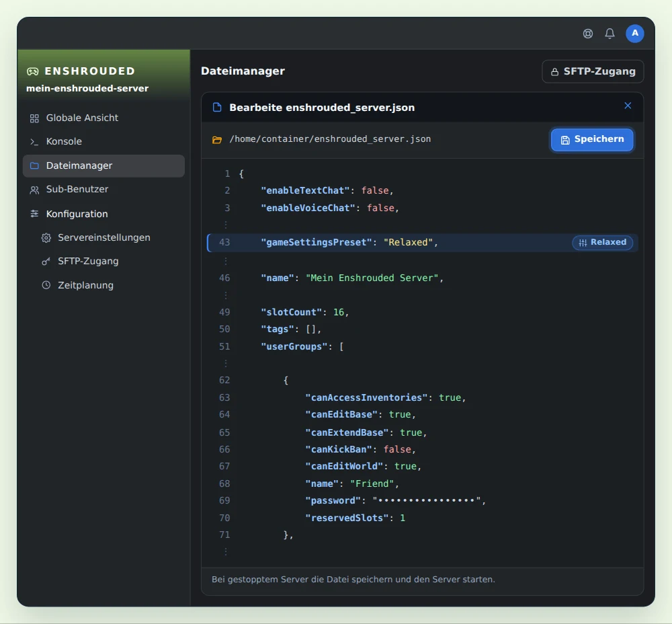Click the "tags" key on line 50
Viewport: 672px width, 624px height.
pyautogui.click(x=278, y=329)
